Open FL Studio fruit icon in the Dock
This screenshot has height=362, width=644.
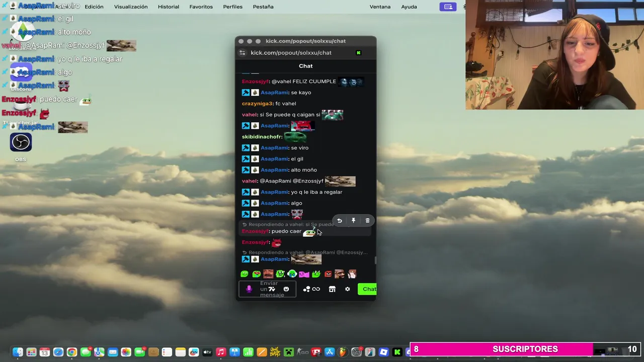tap(343, 352)
